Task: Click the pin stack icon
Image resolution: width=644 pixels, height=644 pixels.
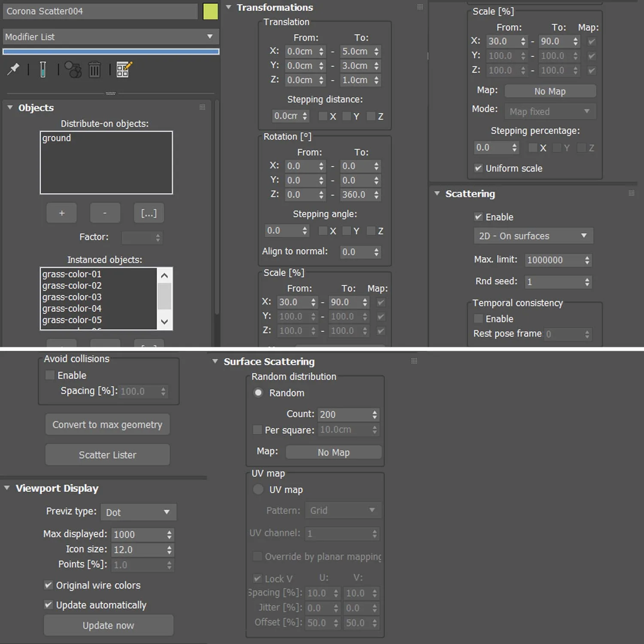Action: (13, 69)
